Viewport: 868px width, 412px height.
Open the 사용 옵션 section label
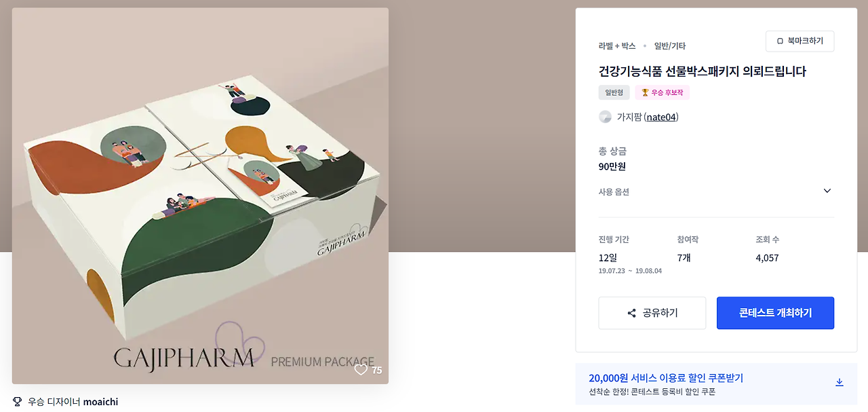coord(614,192)
